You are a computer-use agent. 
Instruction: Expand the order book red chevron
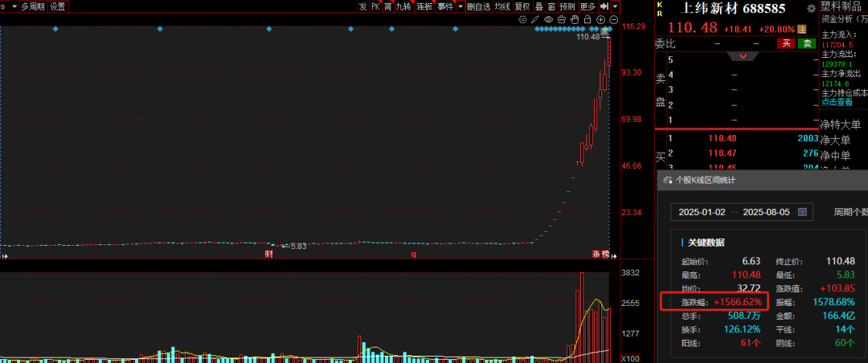pos(743,56)
